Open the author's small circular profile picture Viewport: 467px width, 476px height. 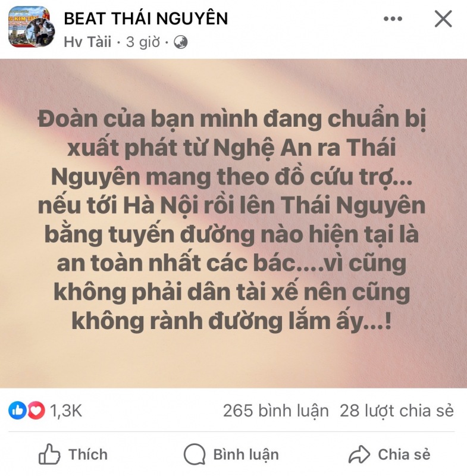click(x=40, y=33)
